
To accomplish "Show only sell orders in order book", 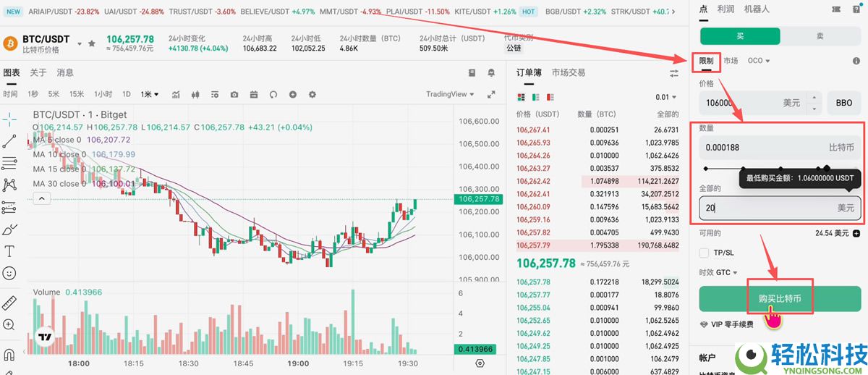I will 551,97.
